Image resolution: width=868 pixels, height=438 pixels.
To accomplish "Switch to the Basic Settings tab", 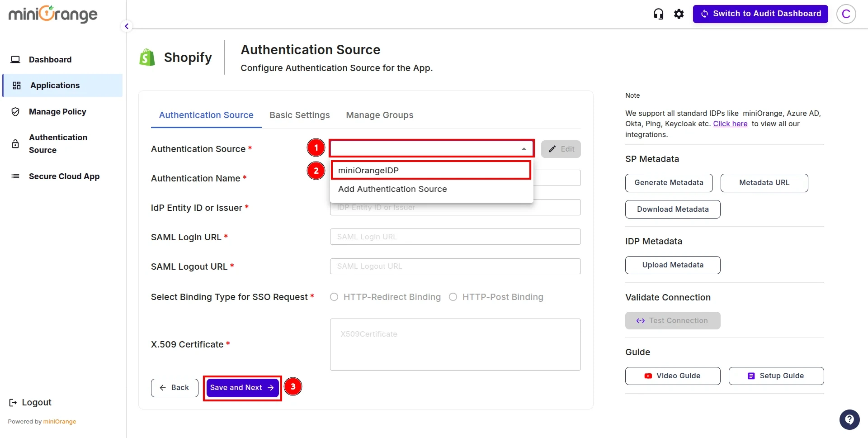I will [299, 115].
